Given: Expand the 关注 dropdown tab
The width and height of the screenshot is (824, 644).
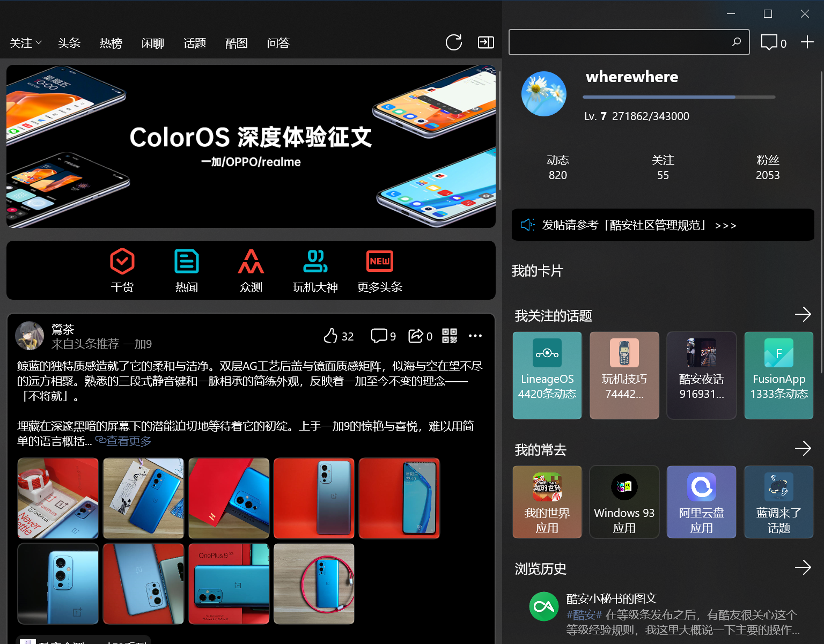Looking at the screenshot, I should (x=26, y=43).
